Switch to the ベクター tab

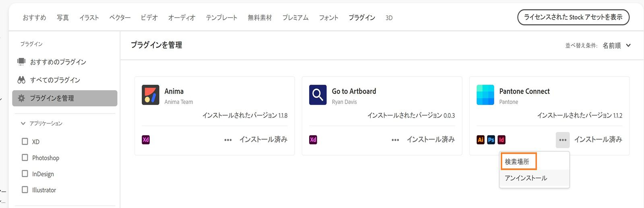[120, 18]
